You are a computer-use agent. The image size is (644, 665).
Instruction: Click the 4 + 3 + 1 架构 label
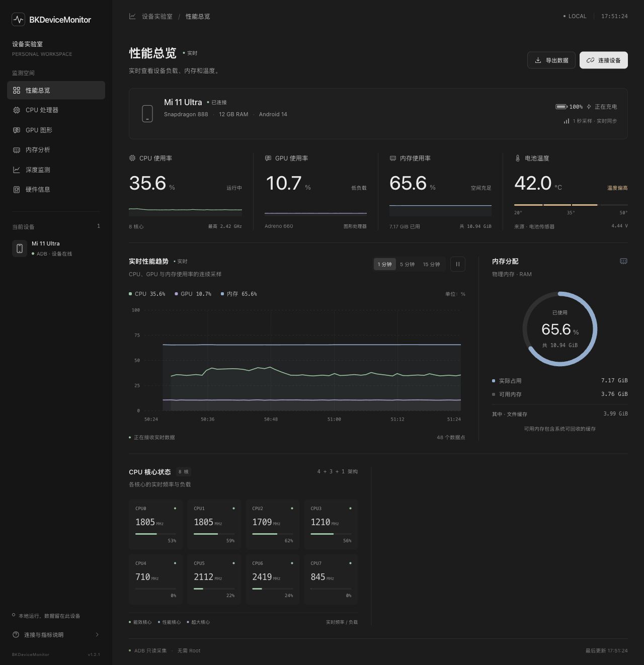(x=338, y=471)
